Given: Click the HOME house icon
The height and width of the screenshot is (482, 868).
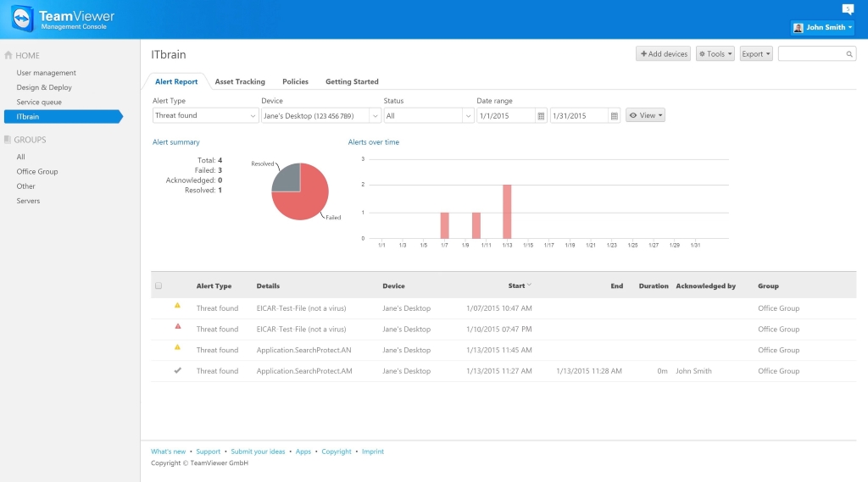Looking at the screenshot, I should pos(8,55).
